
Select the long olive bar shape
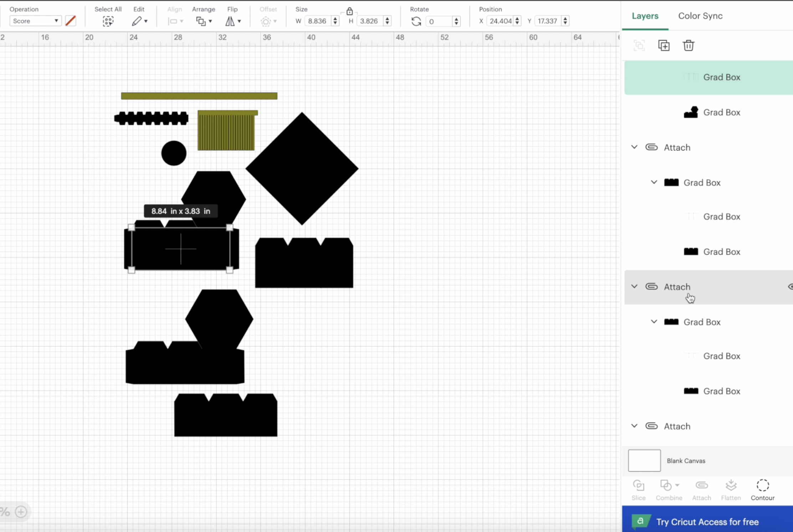tap(199, 96)
